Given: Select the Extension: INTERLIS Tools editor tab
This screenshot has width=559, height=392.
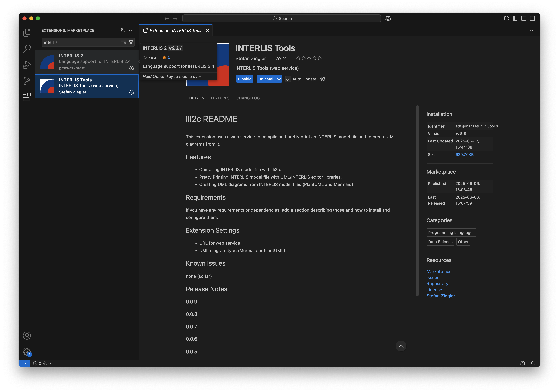Looking at the screenshot, I should [175, 30].
